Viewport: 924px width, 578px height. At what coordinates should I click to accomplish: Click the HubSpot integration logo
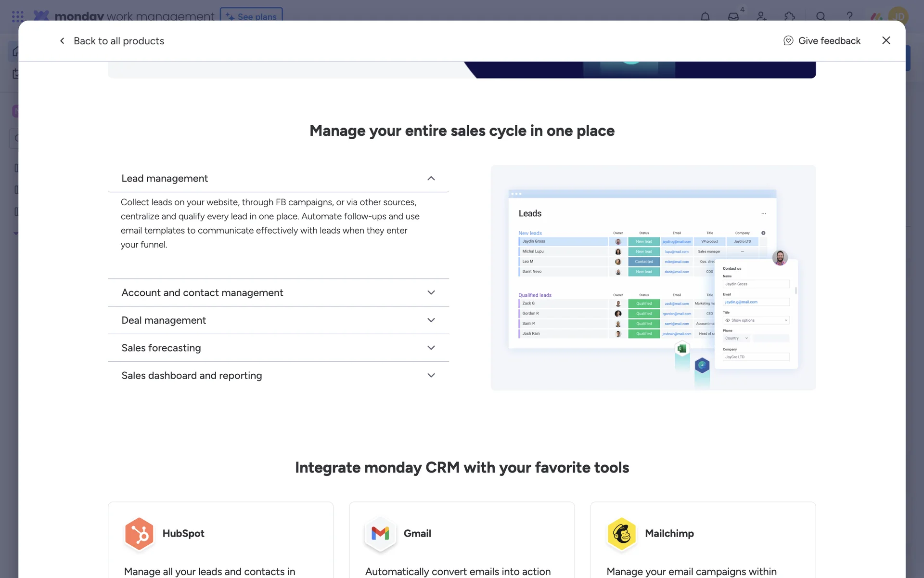click(139, 534)
